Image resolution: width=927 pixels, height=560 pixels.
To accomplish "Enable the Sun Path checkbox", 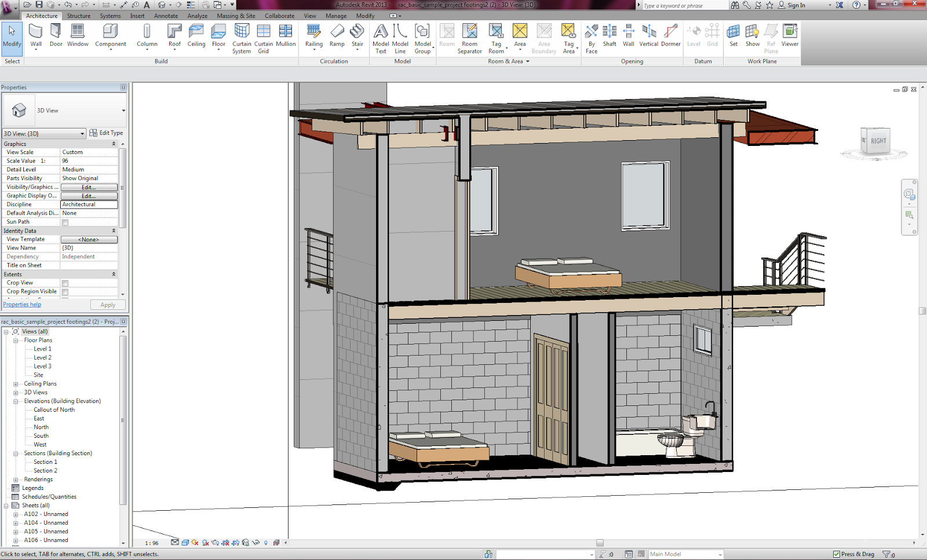I will tap(65, 222).
